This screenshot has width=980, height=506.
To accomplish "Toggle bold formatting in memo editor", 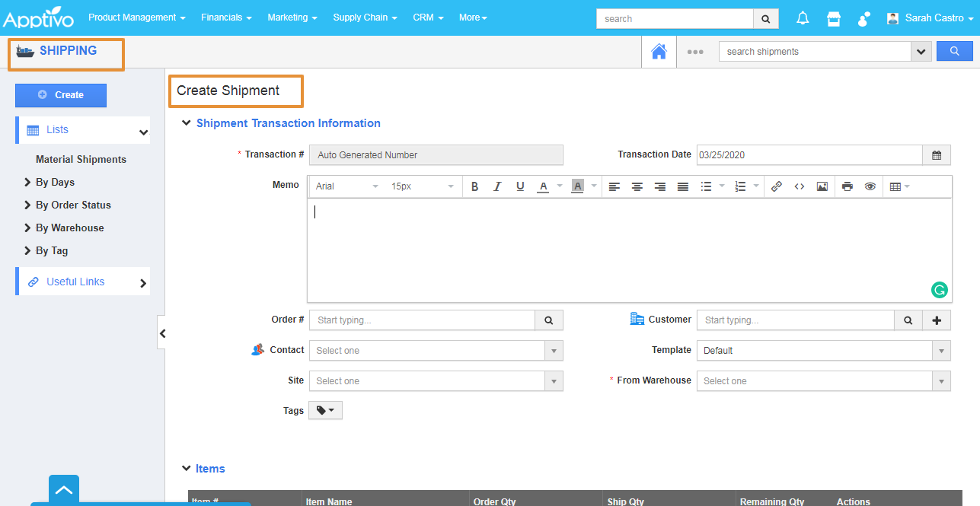I will click(x=474, y=186).
